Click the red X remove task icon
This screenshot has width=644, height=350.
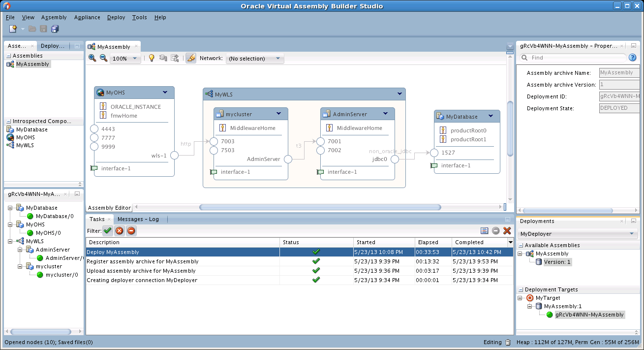point(507,231)
